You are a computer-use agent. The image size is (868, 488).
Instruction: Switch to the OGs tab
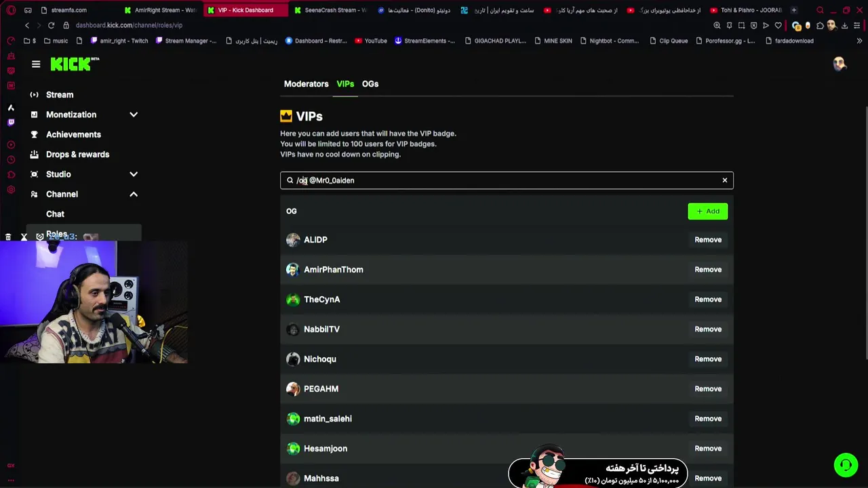point(370,84)
